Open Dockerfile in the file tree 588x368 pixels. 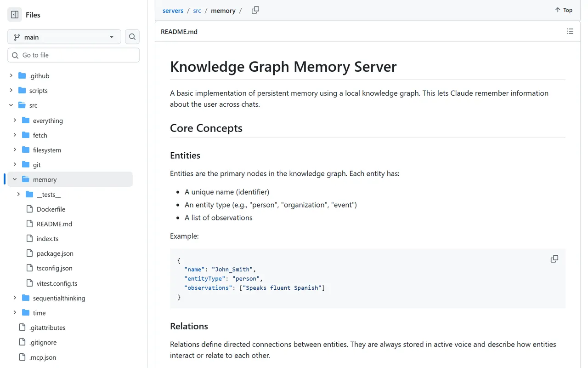(51, 209)
